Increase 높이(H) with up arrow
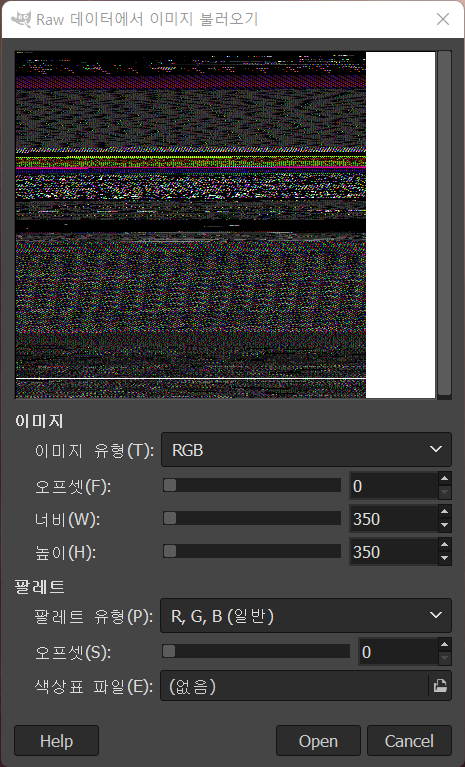Screen dimensions: 465x767 point(444,545)
